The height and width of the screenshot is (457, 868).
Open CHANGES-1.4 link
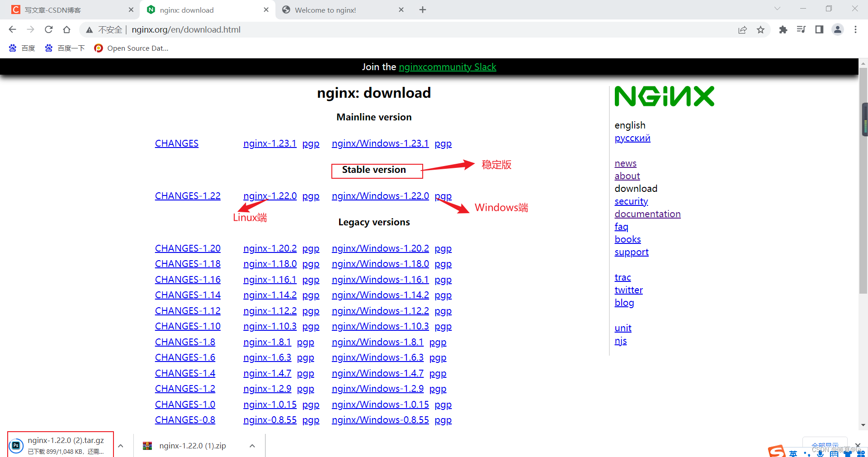point(185,373)
